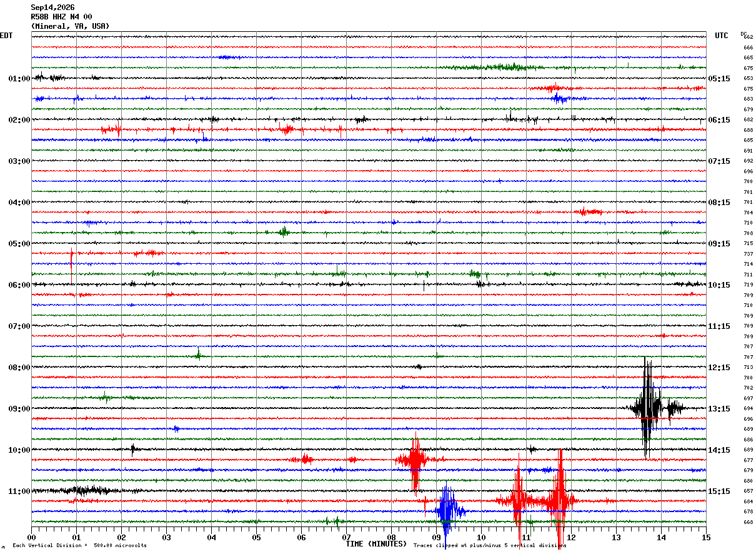
Task: Click the 05:15 UTC time label
Action: click(719, 79)
